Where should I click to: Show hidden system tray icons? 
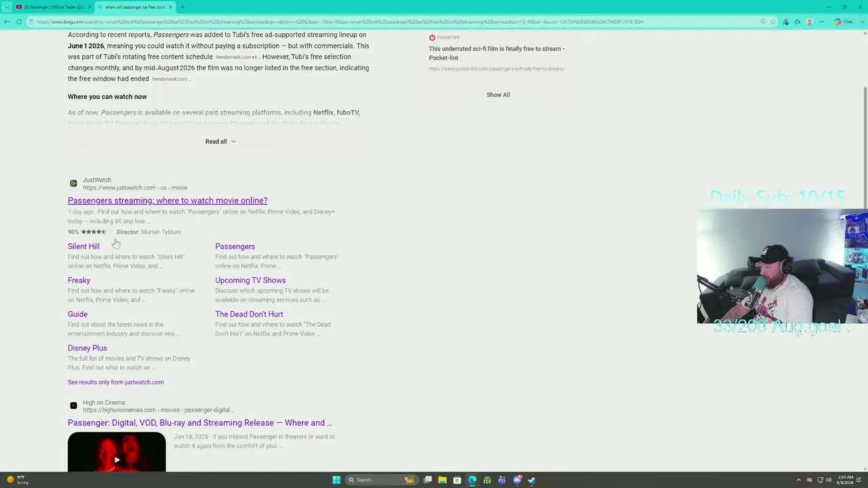point(798,480)
